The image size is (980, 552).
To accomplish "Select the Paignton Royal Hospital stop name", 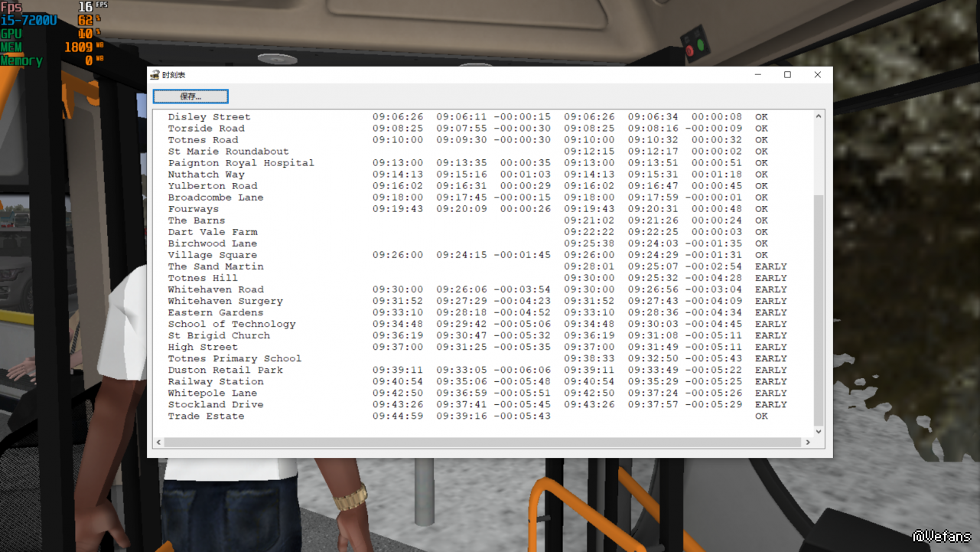I will 241,163.
